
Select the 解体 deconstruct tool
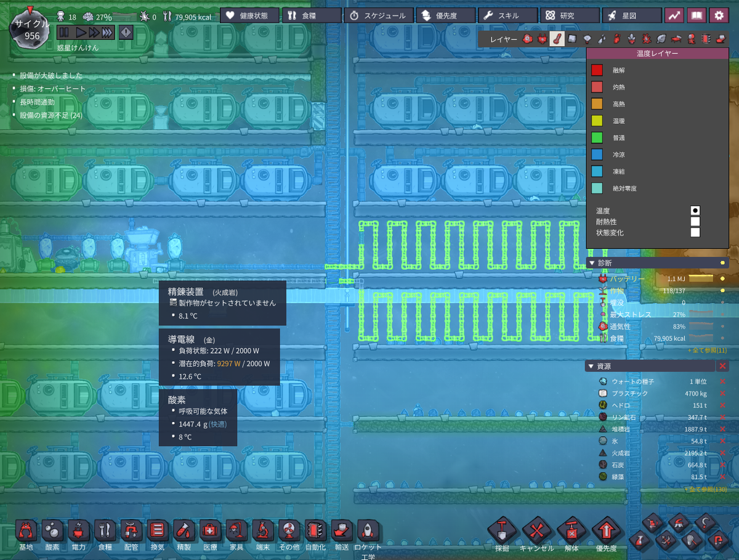tap(571, 530)
